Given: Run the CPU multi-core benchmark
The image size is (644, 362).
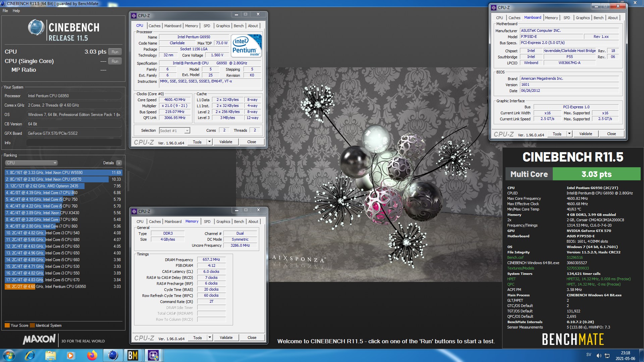Looking at the screenshot, I should pos(115,52).
